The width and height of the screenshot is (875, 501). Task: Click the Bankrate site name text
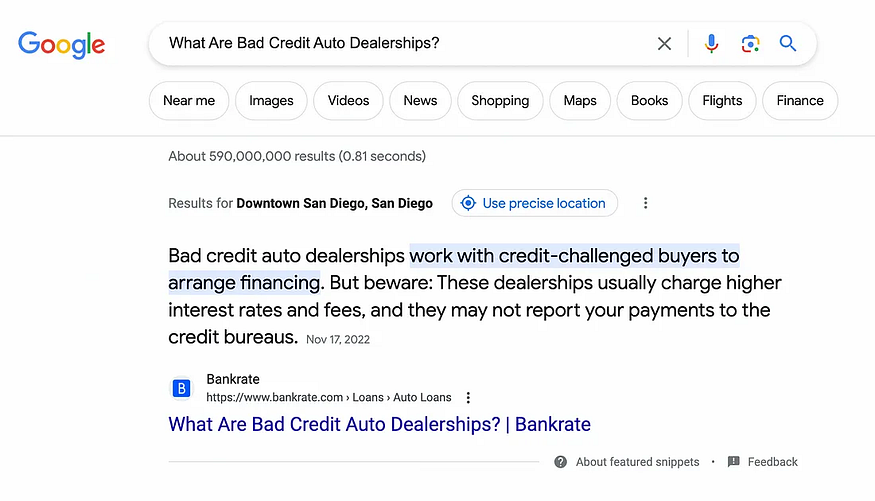pyautogui.click(x=233, y=379)
